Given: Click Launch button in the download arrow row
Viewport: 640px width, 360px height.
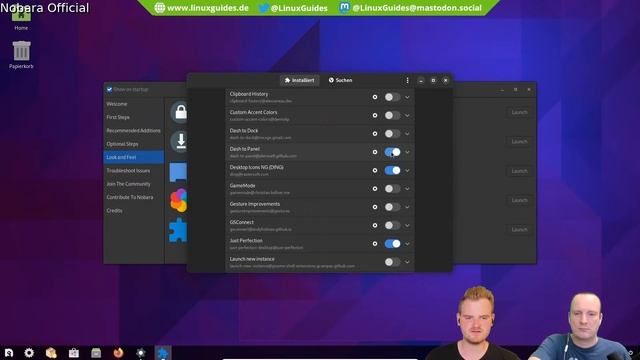Looking at the screenshot, I should pyautogui.click(x=519, y=142).
